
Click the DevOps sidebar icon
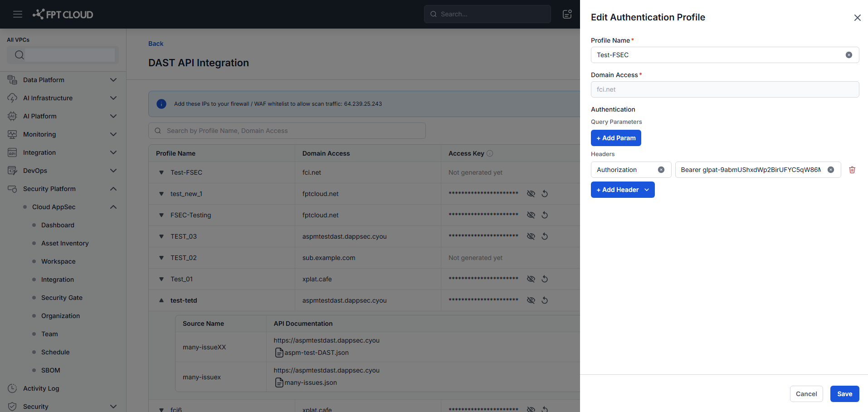click(12, 171)
